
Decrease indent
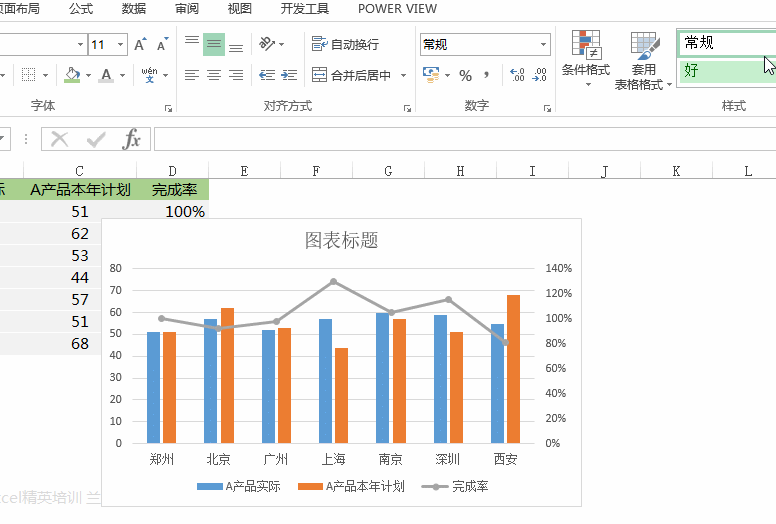[x=267, y=75]
